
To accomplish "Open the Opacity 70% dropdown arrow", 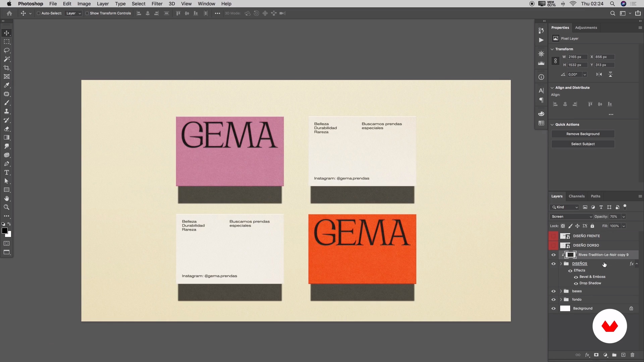I will click(x=624, y=217).
